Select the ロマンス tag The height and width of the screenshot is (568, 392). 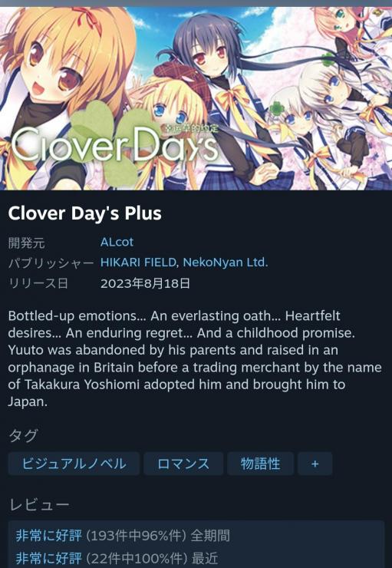pyautogui.click(x=183, y=464)
